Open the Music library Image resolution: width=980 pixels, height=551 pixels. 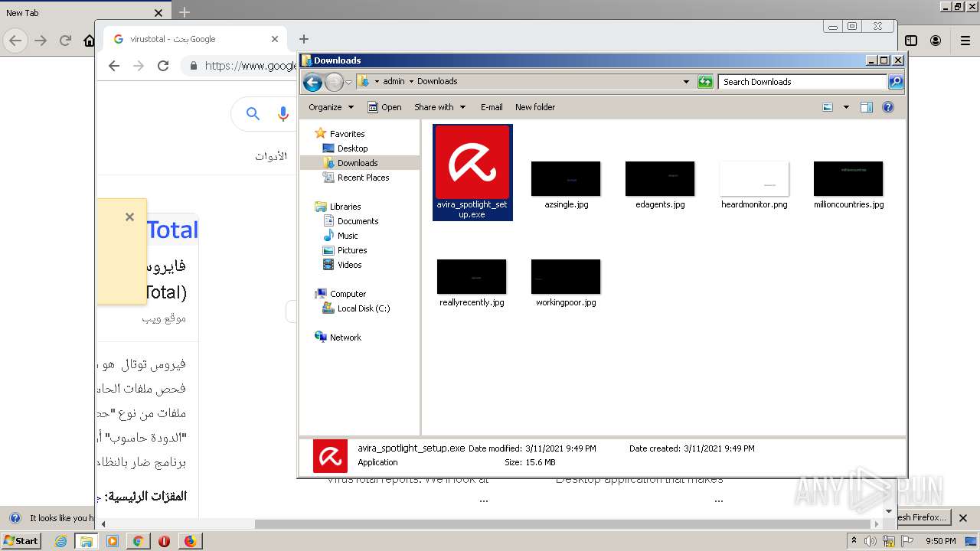click(x=348, y=236)
